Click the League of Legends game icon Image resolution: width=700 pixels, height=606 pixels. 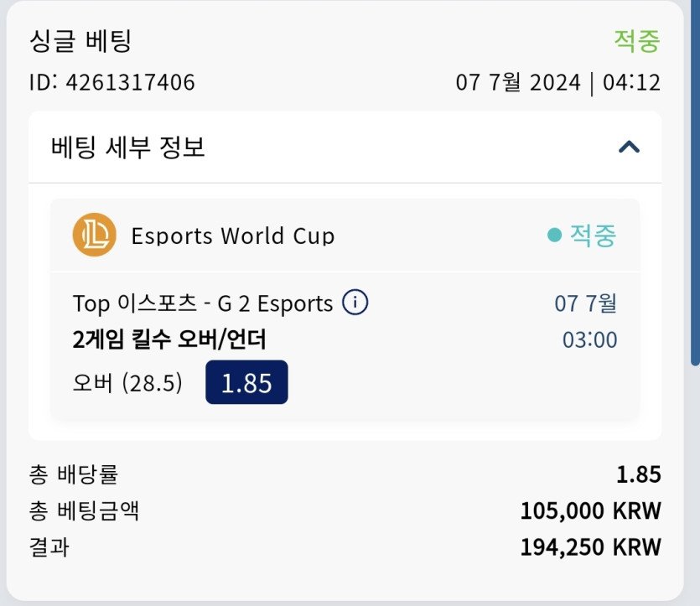point(94,235)
